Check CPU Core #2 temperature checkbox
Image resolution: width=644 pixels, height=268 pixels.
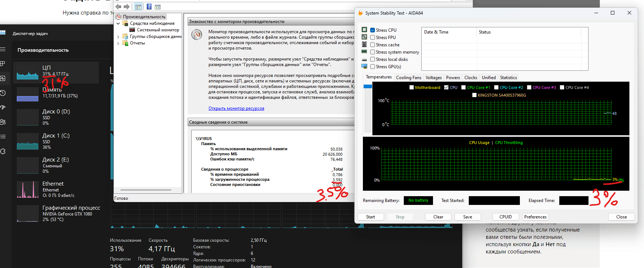[497, 88]
